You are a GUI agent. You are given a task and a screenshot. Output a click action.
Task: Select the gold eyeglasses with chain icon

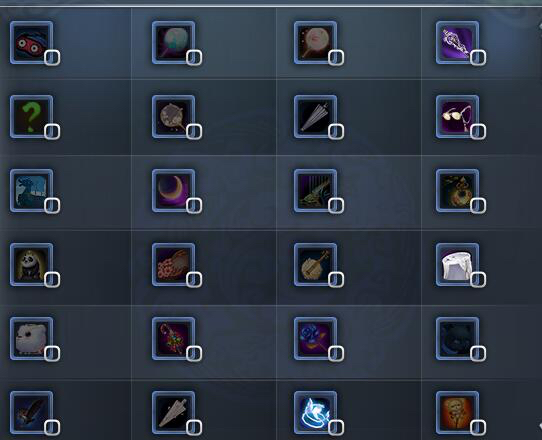coord(457,117)
